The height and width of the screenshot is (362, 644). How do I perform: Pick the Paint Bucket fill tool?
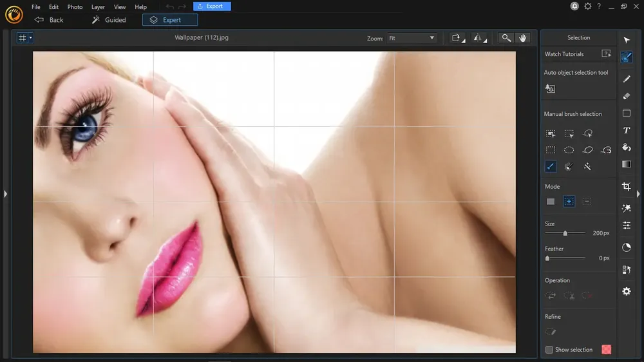626,148
